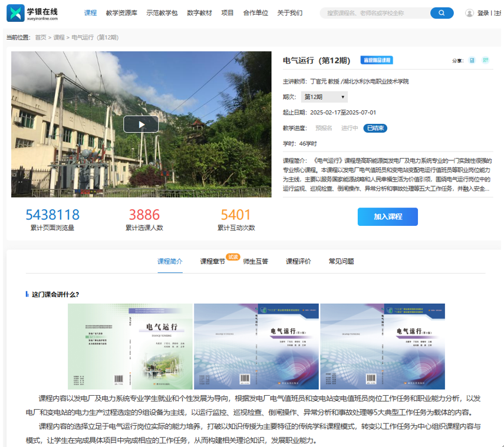Open 教学资源库 in the top navigation
The height and width of the screenshot is (447, 504).
click(x=122, y=13)
